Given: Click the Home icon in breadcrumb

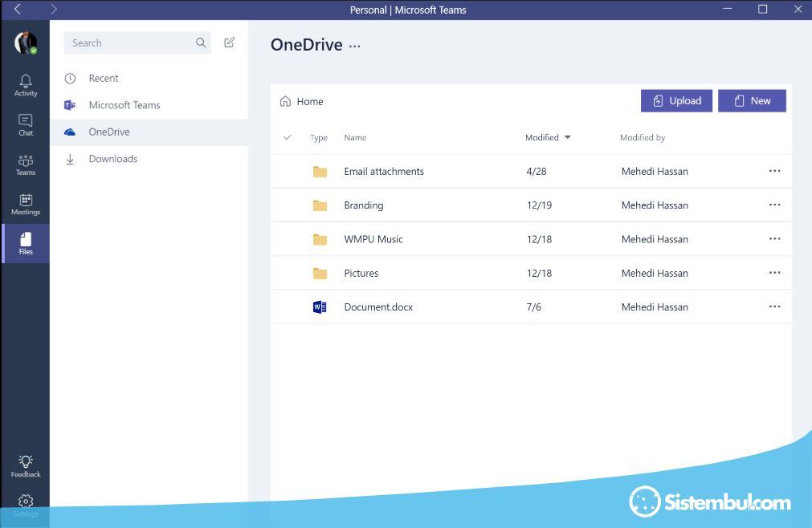Looking at the screenshot, I should coord(285,101).
